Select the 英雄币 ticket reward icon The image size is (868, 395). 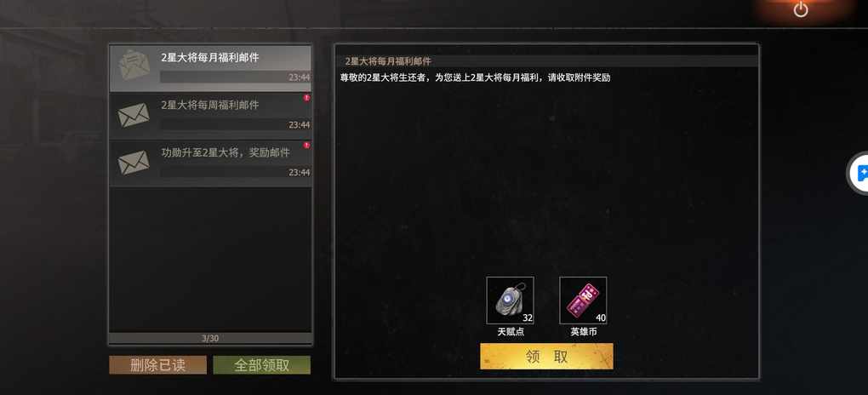click(x=583, y=301)
